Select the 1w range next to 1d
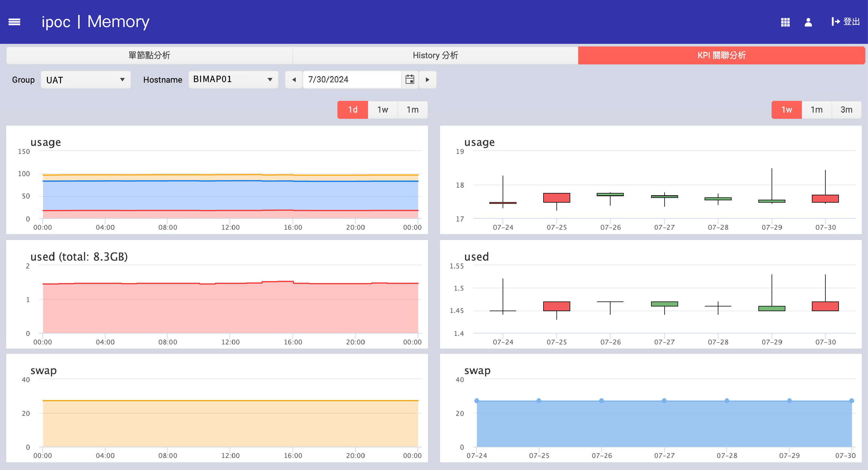Image resolution: width=868 pixels, height=470 pixels. pos(383,110)
